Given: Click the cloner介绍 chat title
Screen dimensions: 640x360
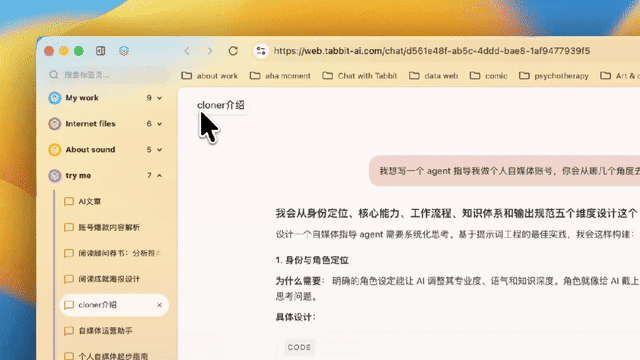Looking at the screenshot, I should click(x=221, y=105).
